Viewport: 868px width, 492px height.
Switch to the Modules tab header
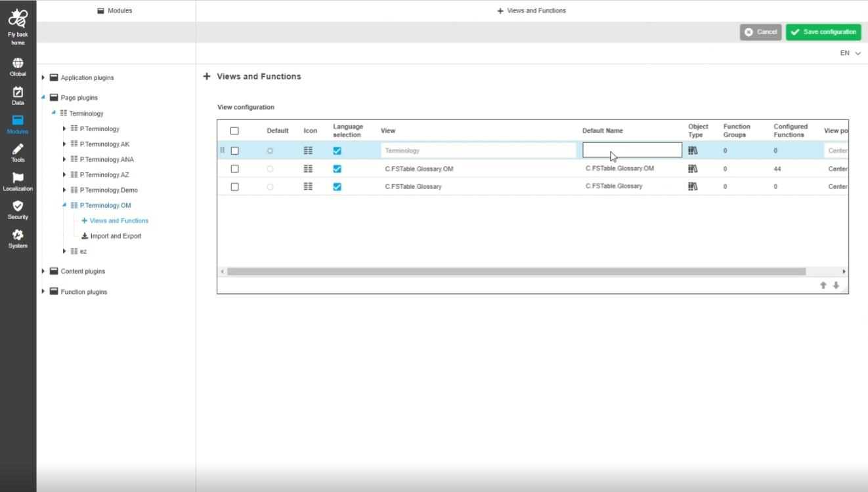coord(116,10)
